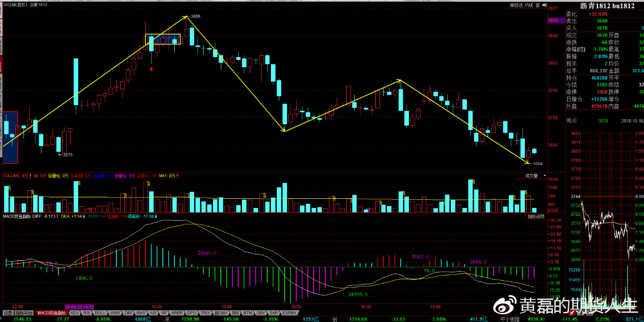
Task: Click the 18-09-28 14:45 time axis label
Action: pos(80,306)
